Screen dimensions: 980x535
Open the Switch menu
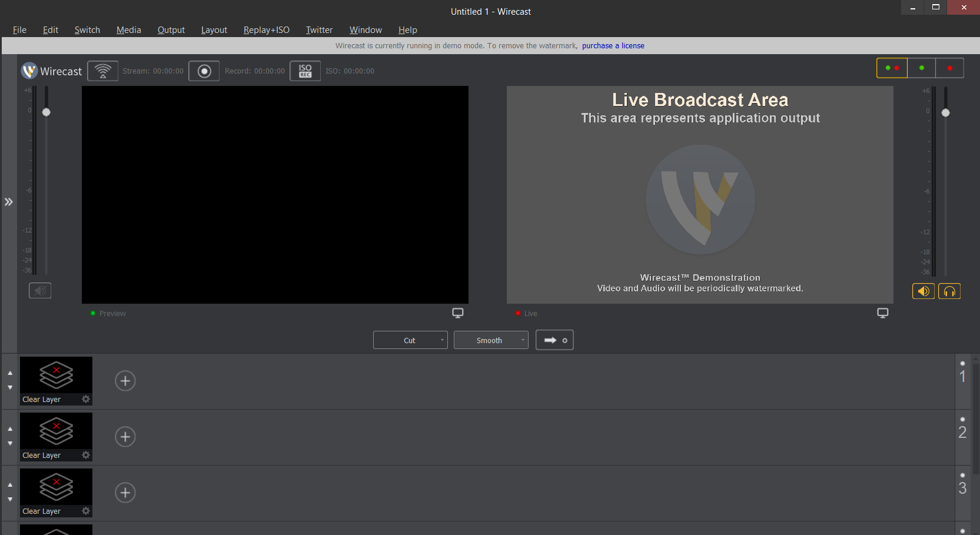coord(87,30)
